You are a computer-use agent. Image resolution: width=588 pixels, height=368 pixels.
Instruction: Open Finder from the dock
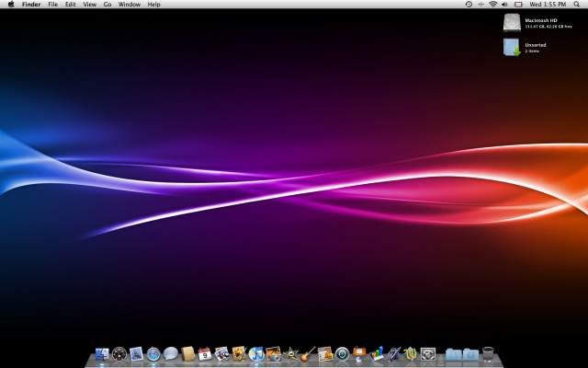[x=102, y=354]
